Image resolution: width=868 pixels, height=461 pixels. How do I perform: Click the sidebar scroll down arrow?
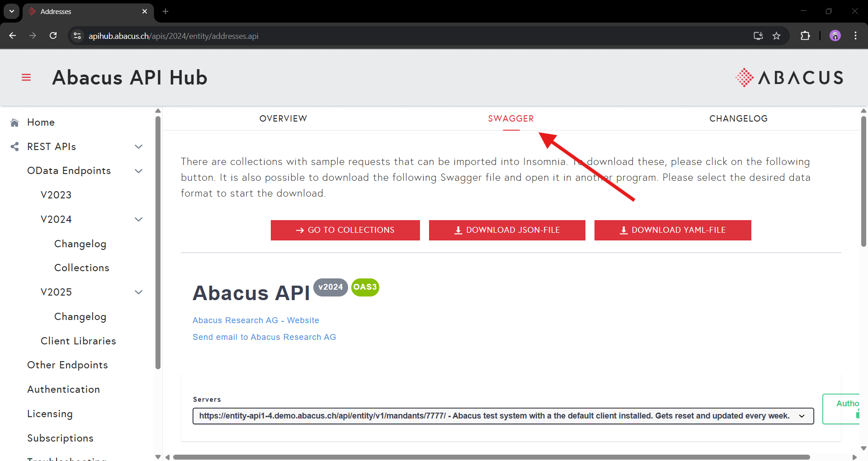pyautogui.click(x=158, y=456)
